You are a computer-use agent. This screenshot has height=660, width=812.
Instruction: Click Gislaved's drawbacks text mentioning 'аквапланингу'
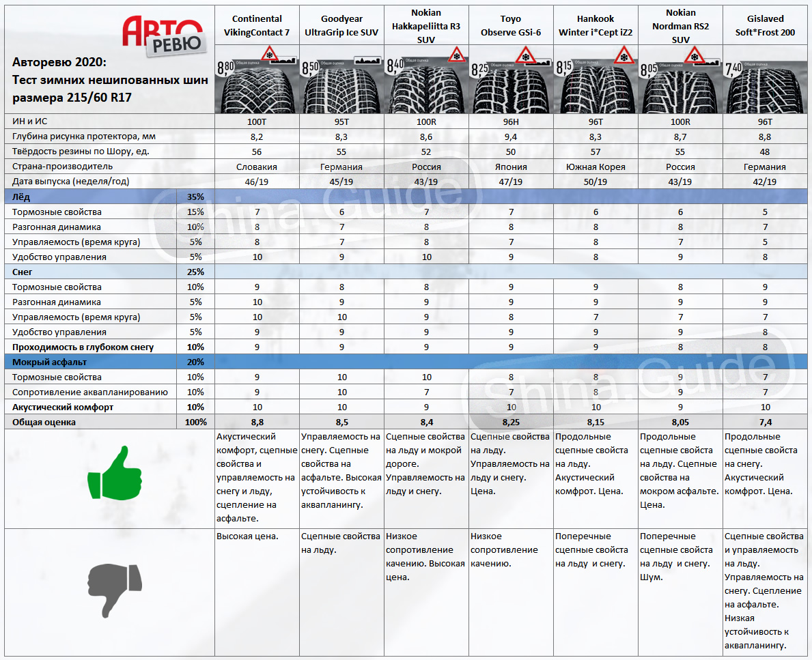click(764, 590)
